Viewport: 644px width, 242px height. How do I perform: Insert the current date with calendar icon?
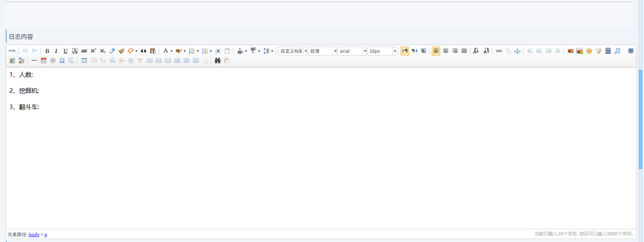[x=44, y=61]
